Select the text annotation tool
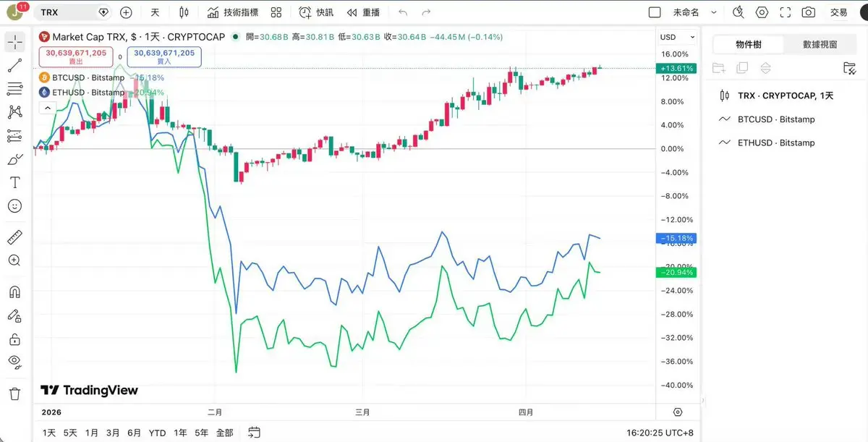Image resolution: width=868 pixels, height=442 pixels. click(14, 182)
